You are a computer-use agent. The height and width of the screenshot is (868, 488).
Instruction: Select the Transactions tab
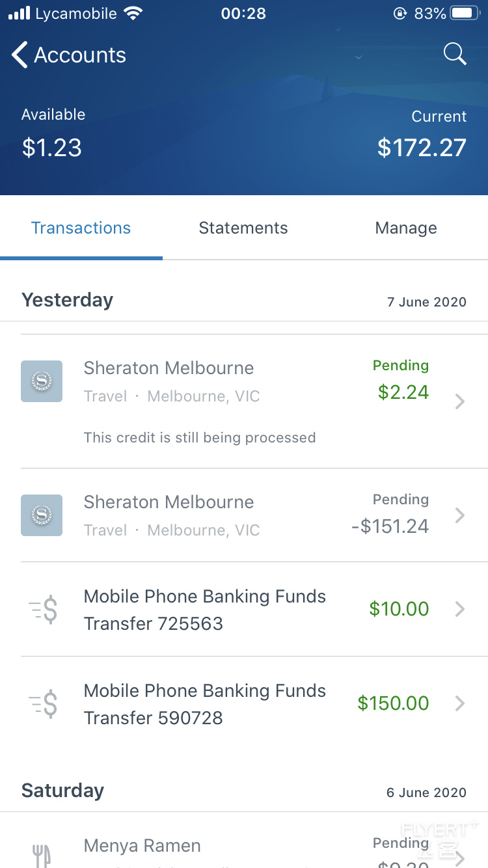click(81, 228)
